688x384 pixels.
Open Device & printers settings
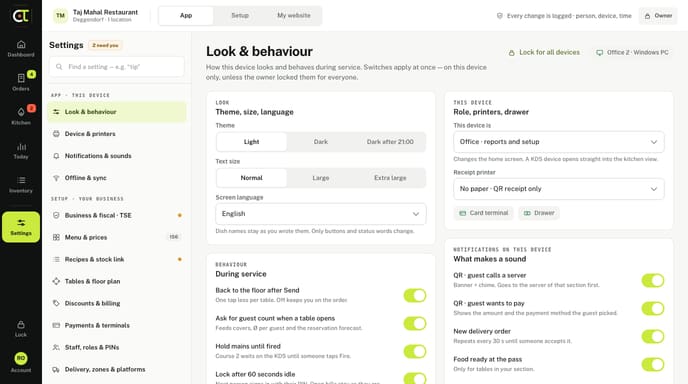[117, 134]
